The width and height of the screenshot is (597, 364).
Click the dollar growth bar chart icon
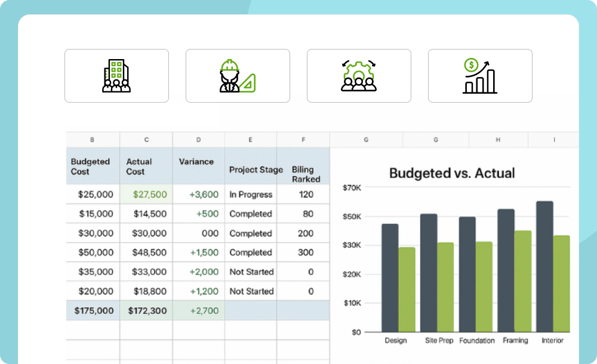[480, 76]
